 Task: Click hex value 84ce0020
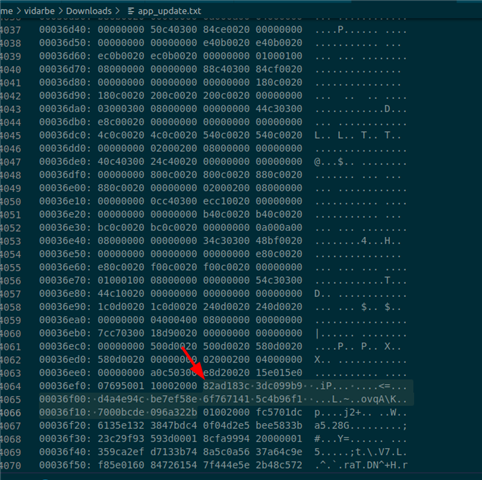[x=226, y=30]
